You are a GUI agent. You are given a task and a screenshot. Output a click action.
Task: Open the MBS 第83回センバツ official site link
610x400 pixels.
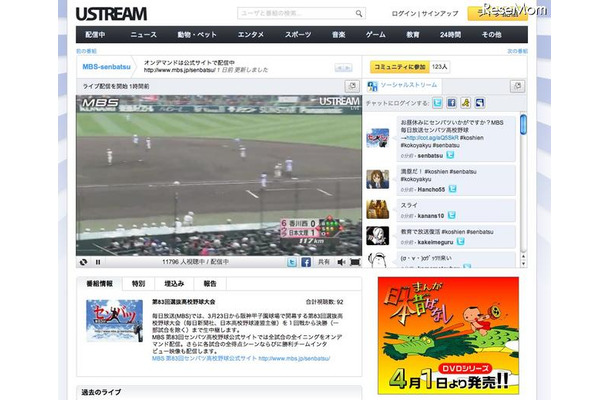(241, 358)
